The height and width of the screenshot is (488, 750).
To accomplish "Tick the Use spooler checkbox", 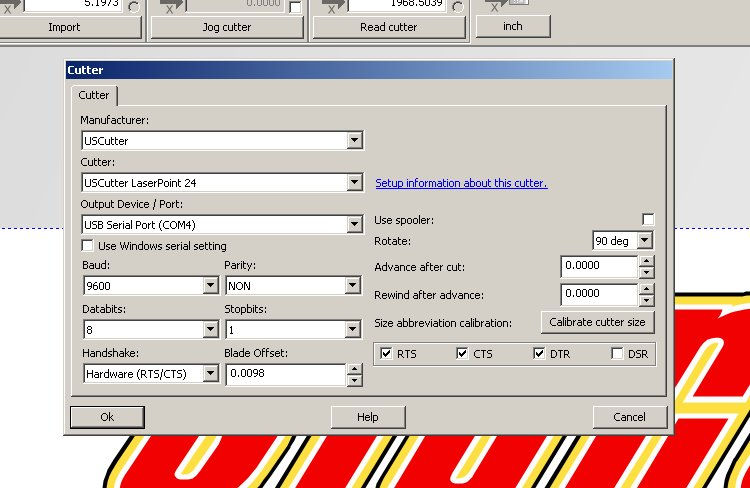I will [648, 220].
